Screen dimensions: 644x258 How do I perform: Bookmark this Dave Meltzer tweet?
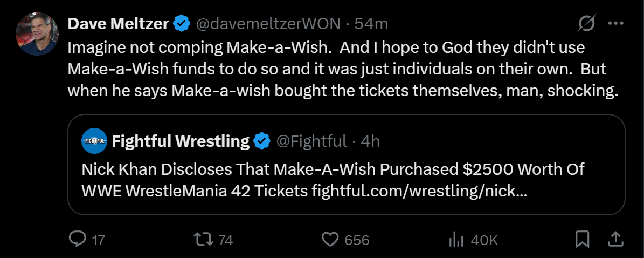(583, 240)
